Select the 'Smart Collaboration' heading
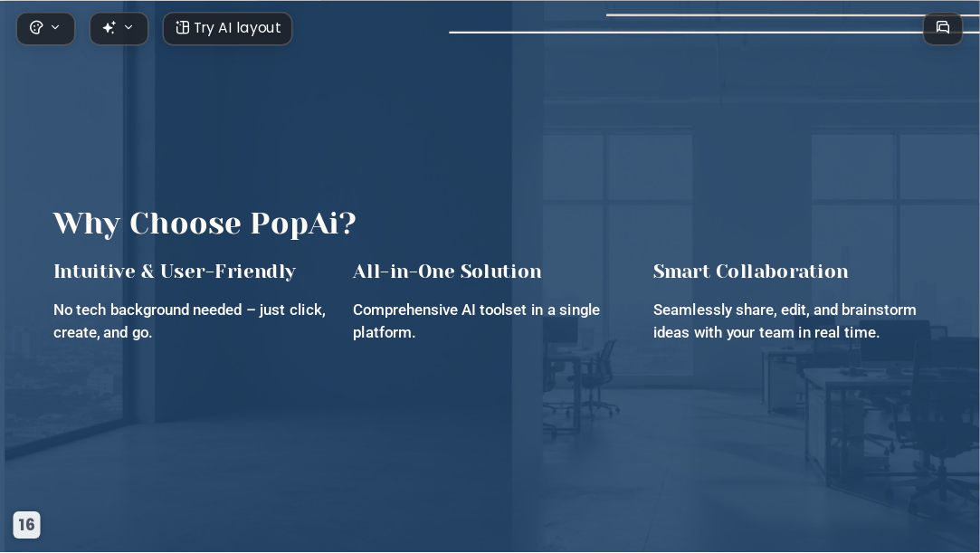980x553 pixels. tap(751, 272)
